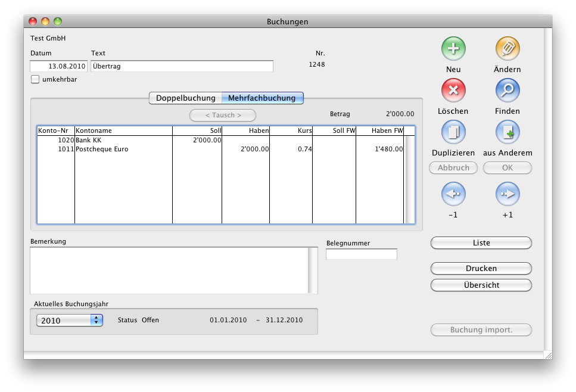Go to next booking with +1 arrow
The image size is (576, 392).
coord(507,194)
